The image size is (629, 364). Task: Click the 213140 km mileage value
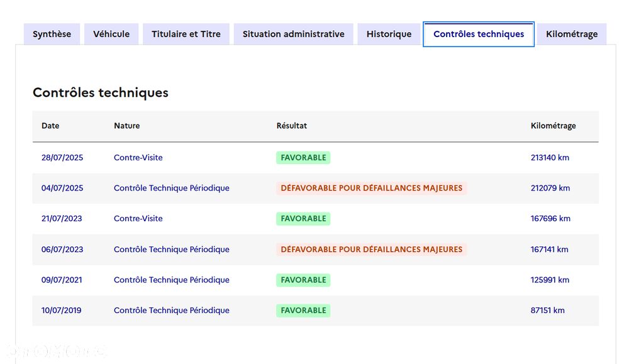click(x=550, y=158)
